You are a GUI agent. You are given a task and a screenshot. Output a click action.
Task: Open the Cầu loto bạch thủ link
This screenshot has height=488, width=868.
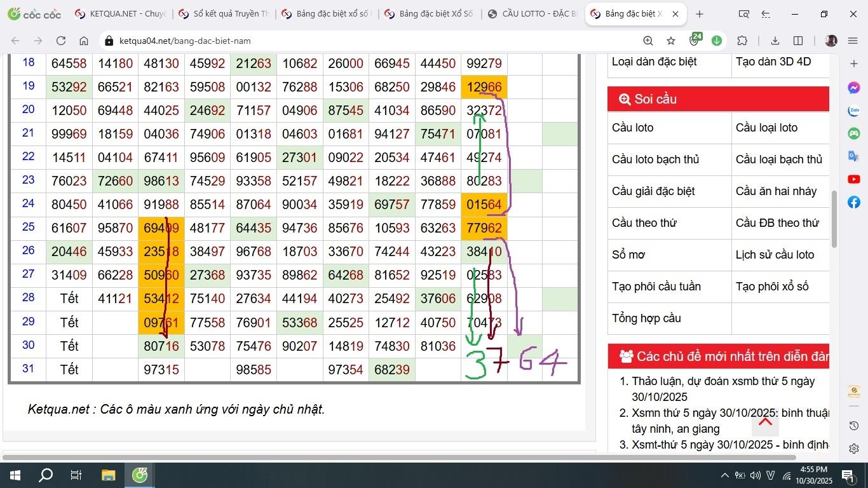coord(655,159)
